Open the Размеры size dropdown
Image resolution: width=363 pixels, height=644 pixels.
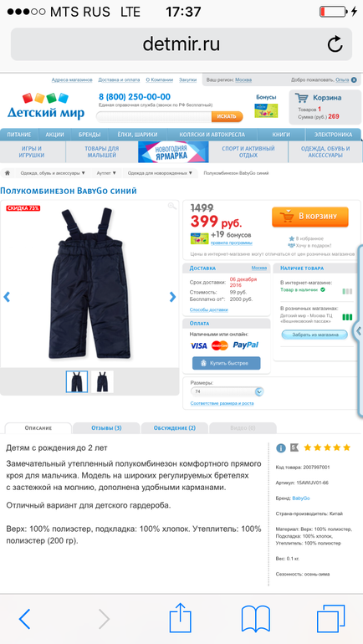click(227, 391)
